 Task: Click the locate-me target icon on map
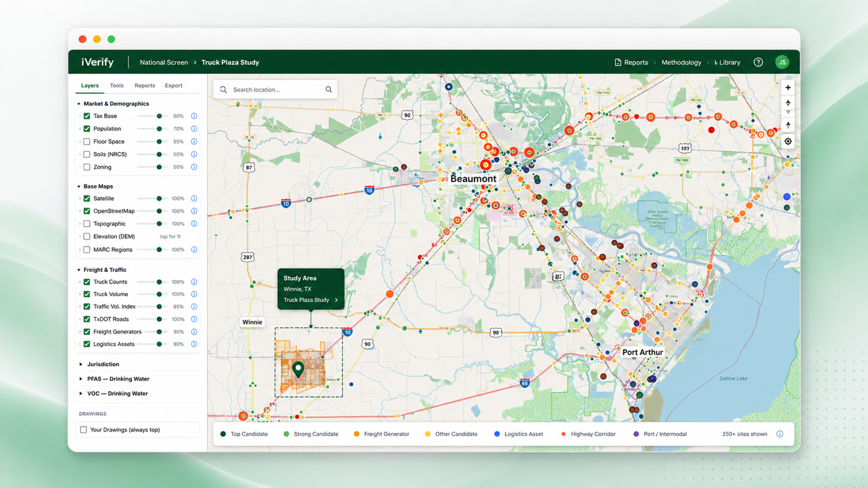pyautogui.click(x=788, y=141)
